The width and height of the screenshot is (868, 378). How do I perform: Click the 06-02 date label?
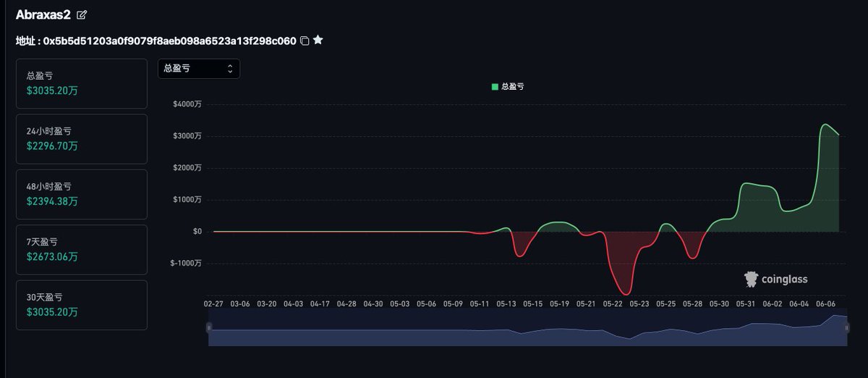773,304
